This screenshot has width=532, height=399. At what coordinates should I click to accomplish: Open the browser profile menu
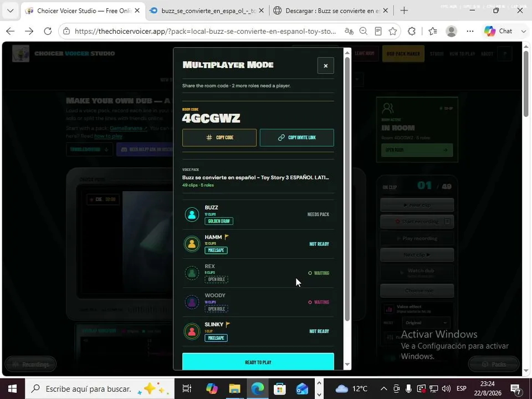[451, 31]
